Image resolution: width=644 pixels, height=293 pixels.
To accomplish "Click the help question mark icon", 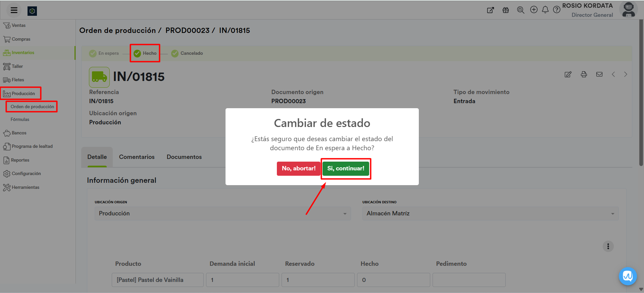I will click(556, 10).
